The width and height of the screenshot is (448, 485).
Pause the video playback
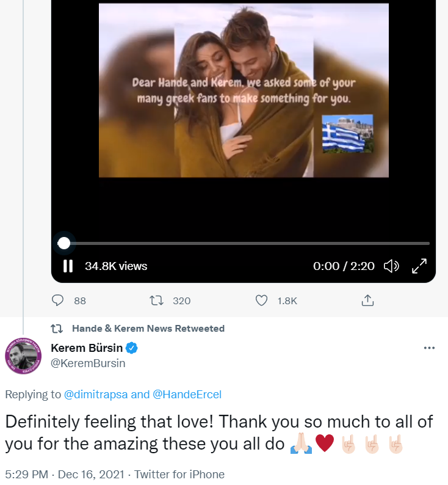pos(68,266)
